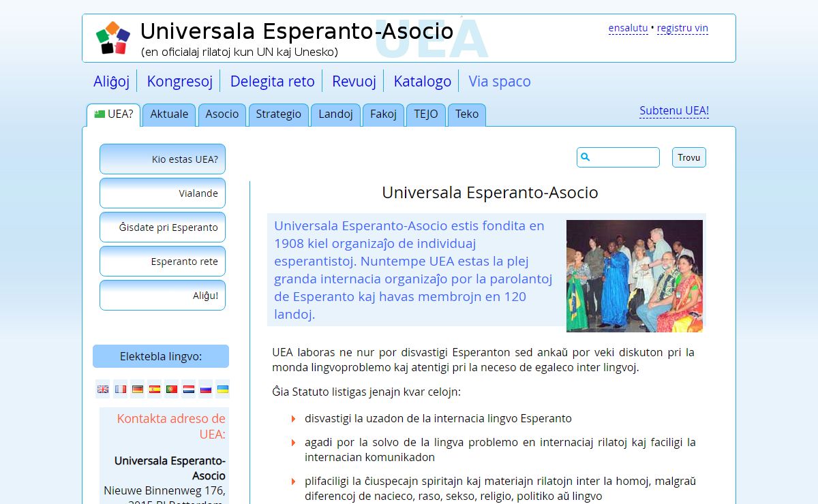Go to the Strategio tab
818x504 pixels.
pos(278,114)
